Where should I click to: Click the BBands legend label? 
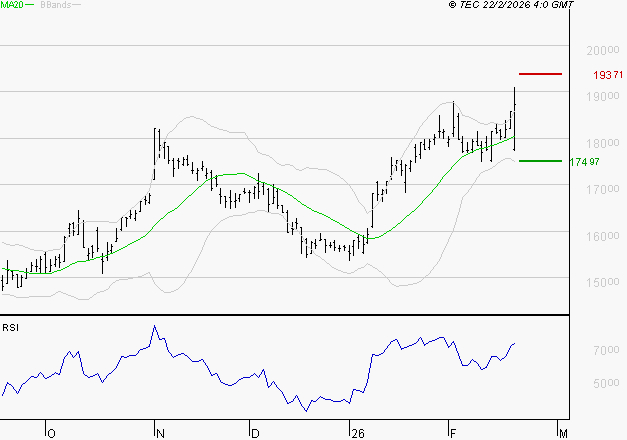[x=56, y=5]
